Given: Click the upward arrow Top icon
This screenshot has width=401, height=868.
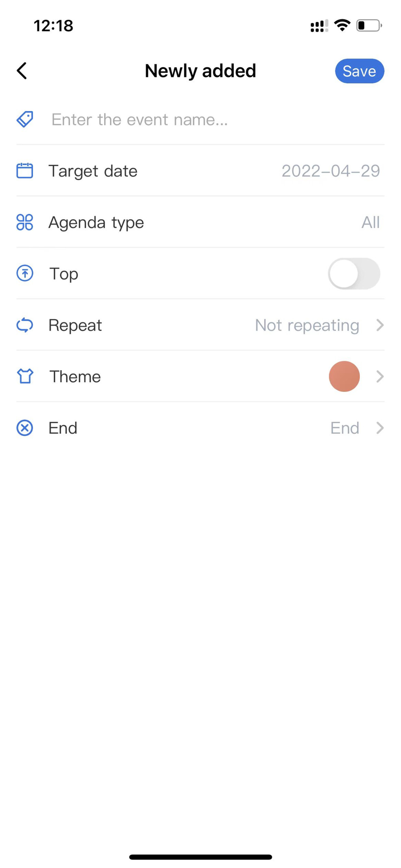Looking at the screenshot, I should click(25, 273).
